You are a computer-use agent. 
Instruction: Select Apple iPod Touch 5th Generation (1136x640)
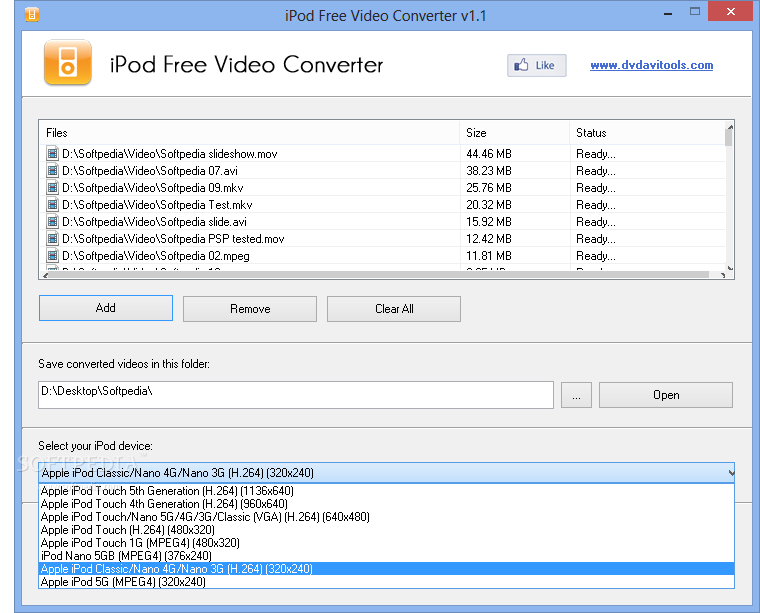[x=386, y=491]
